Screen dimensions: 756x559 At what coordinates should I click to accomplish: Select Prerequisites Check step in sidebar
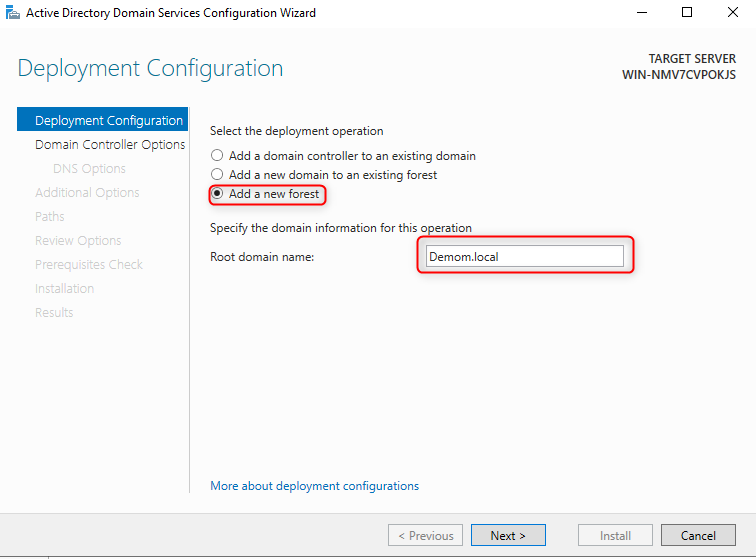tap(89, 264)
